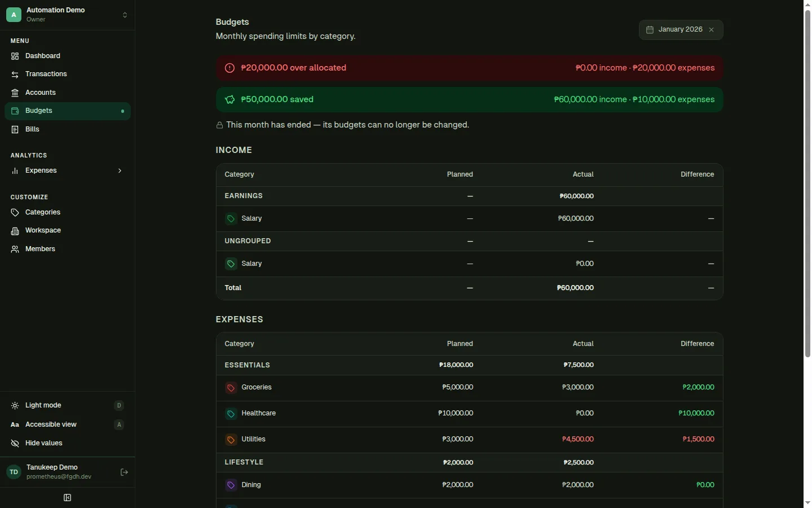The height and width of the screenshot is (508, 812).
Task: Click the page vertical scrollbar thumb
Action: pos(807,183)
